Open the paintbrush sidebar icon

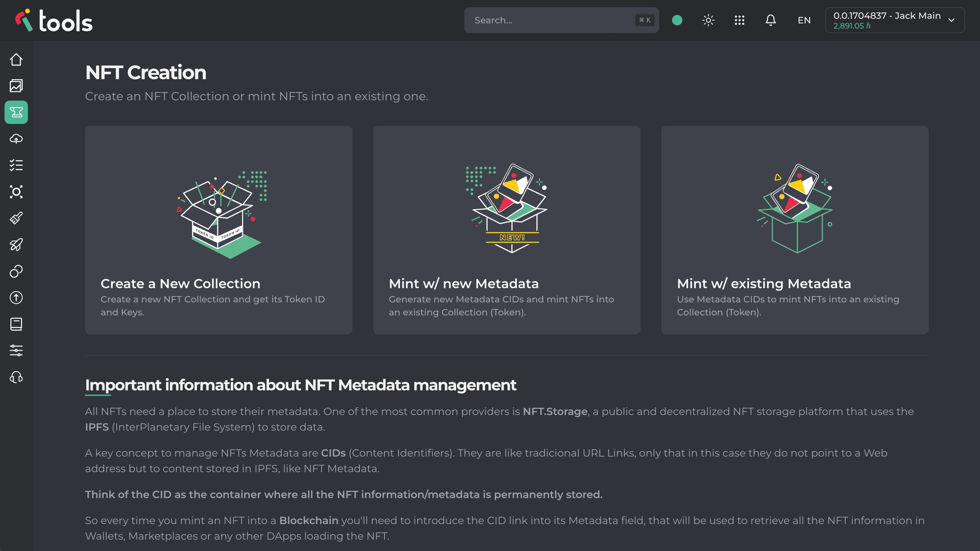(16, 218)
